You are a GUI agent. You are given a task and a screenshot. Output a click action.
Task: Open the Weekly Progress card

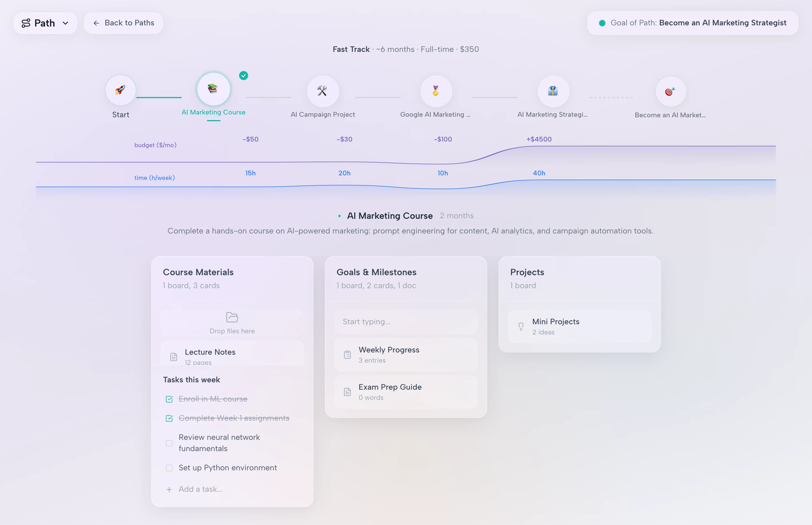tap(406, 354)
